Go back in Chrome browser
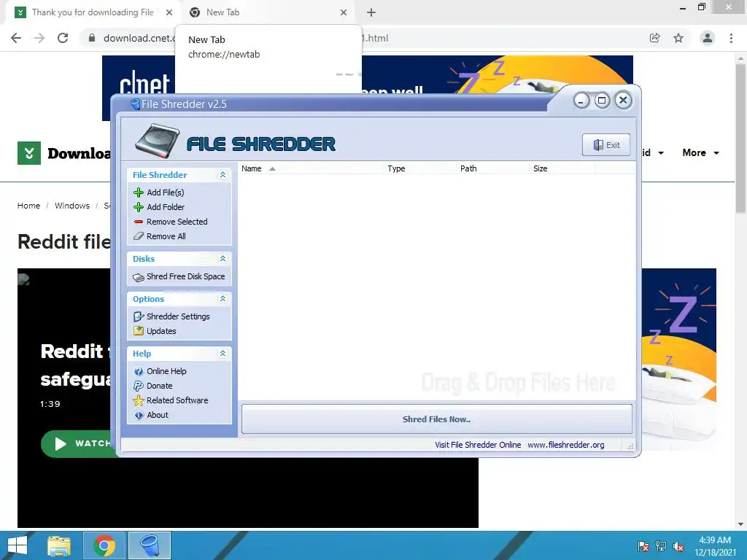 coord(16,38)
